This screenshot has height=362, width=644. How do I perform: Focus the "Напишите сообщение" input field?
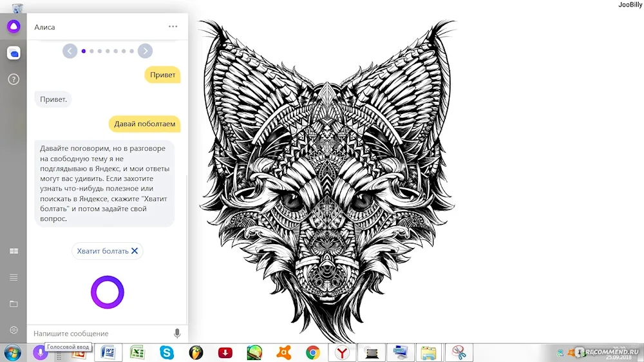[x=100, y=334]
